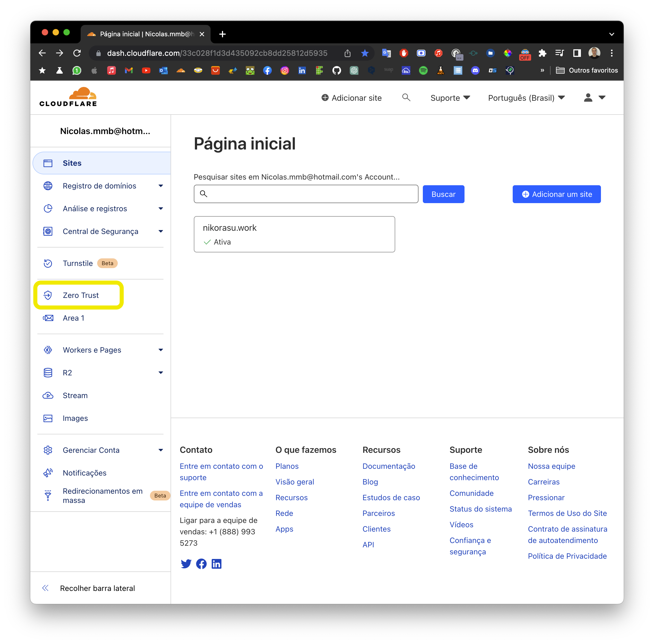Click the Registro de domínios globe icon
Image resolution: width=654 pixels, height=644 pixels.
click(48, 186)
